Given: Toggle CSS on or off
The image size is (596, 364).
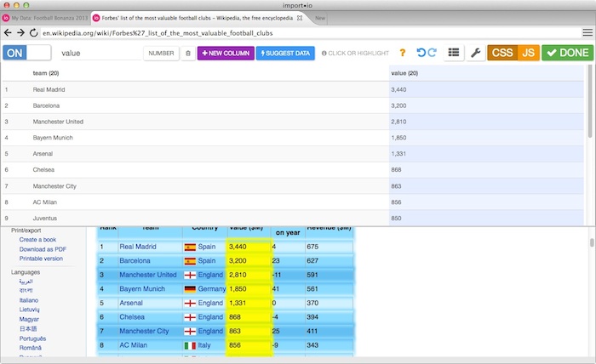Looking at the screenshot, I should click(502, 53).
